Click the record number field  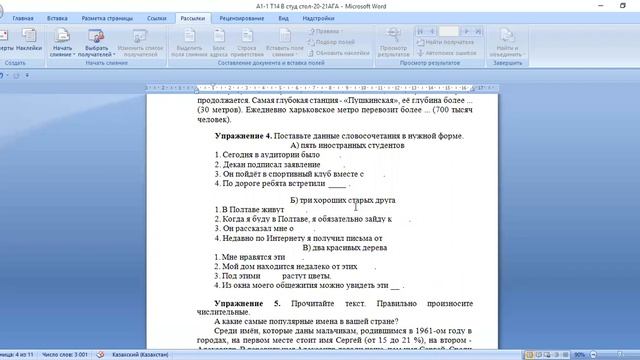point(449,31)
